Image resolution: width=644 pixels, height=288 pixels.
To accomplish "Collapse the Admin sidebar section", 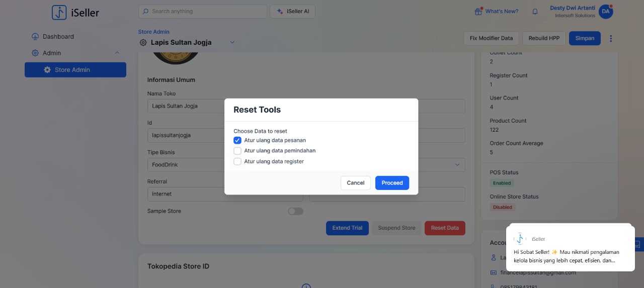I will [x=117, y=53].
